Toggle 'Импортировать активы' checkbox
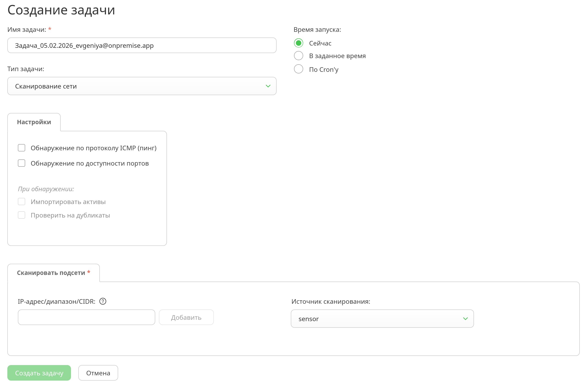Screen dimensions: 588x387 [22, 202]
